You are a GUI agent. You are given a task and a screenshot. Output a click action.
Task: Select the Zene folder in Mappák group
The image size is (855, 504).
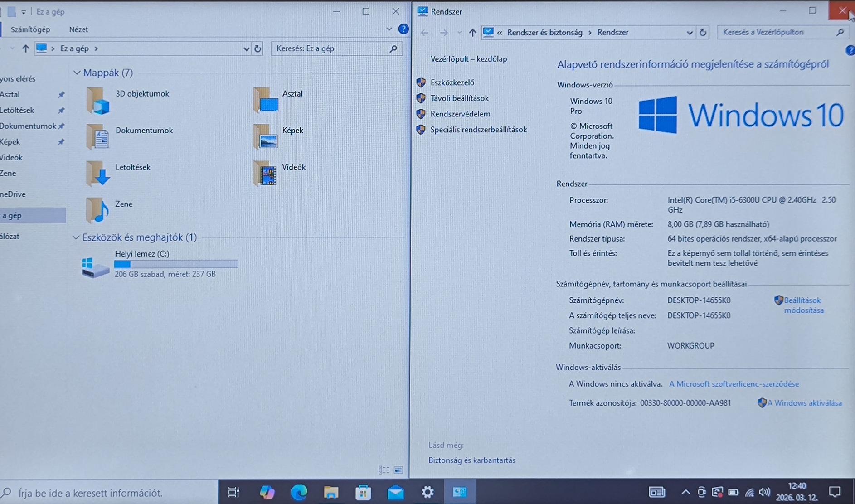109,210
